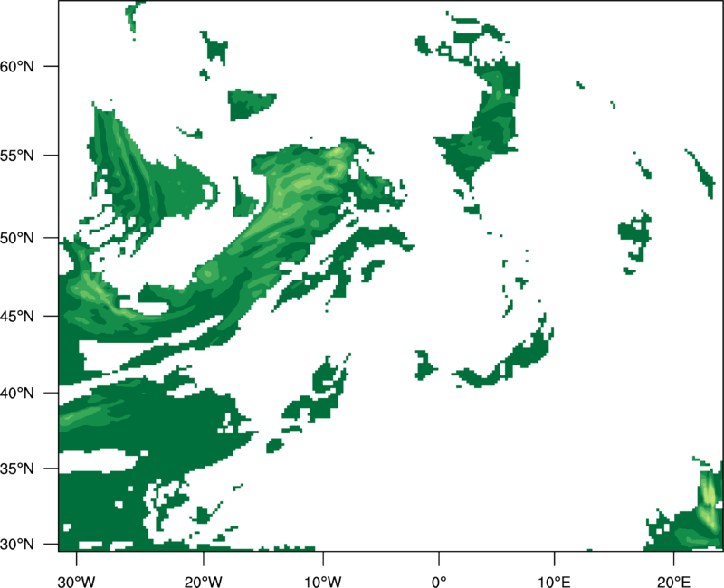
Task: Click the 0° longitude label
Action: 439,582
